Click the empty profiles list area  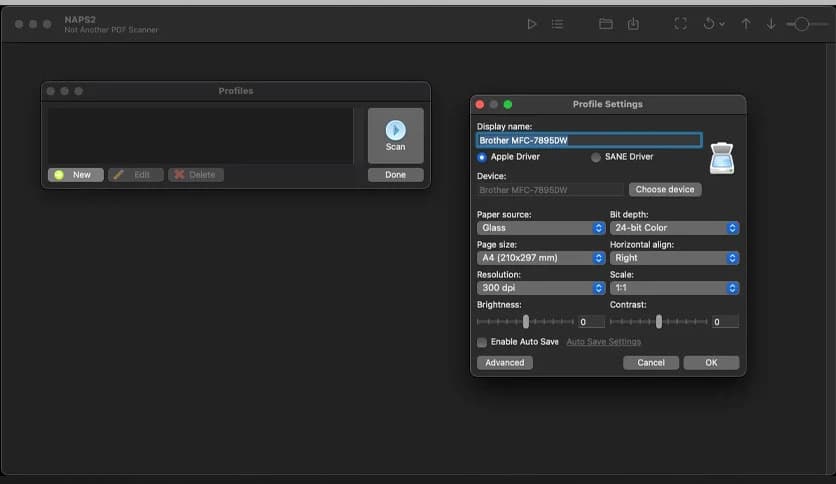coord(200,135)
